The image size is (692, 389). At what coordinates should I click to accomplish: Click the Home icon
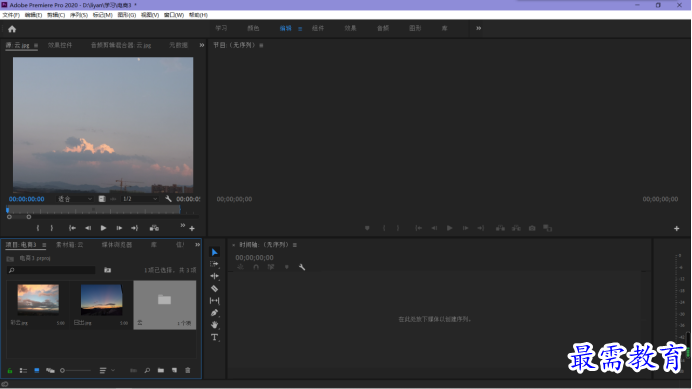(12, 29)
